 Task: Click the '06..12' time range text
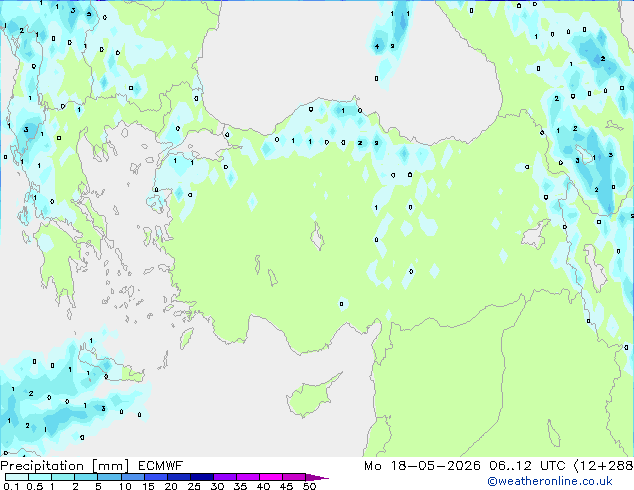(511, 466)
